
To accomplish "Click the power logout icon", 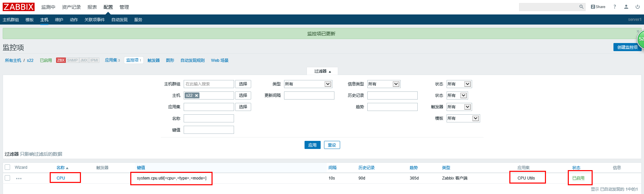I will 637,7.
